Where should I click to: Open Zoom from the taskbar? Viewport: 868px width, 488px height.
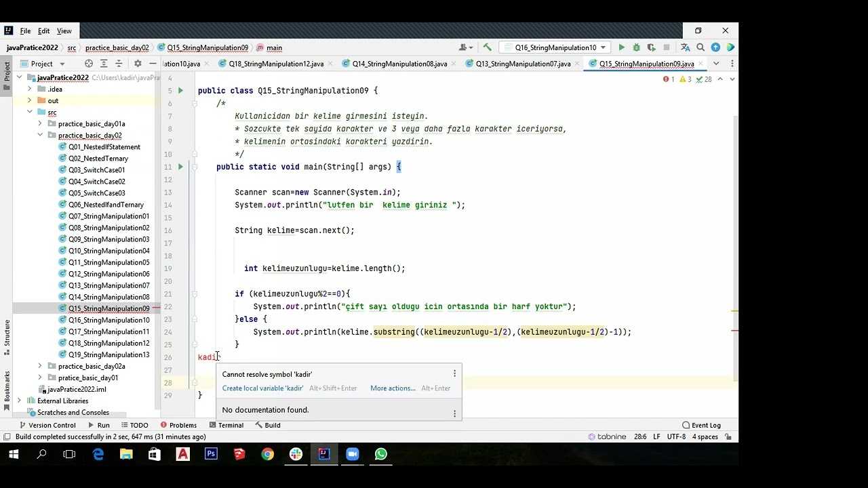(353, 454)
